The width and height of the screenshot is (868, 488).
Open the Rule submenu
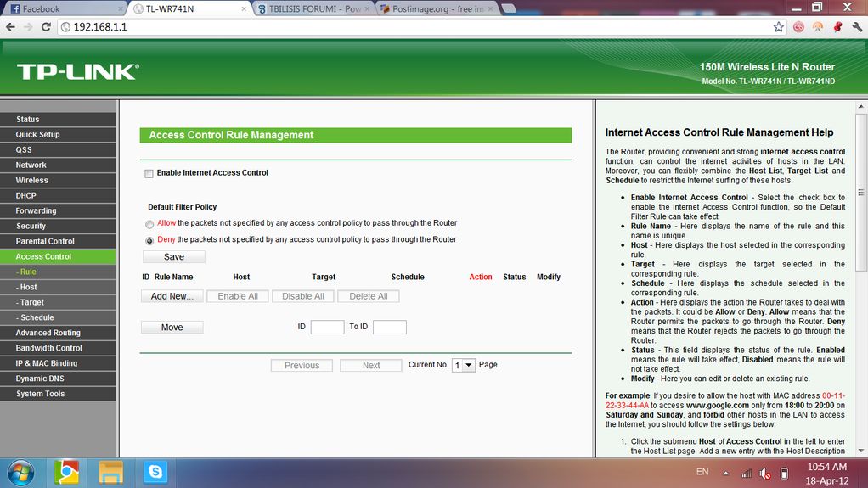58,272
